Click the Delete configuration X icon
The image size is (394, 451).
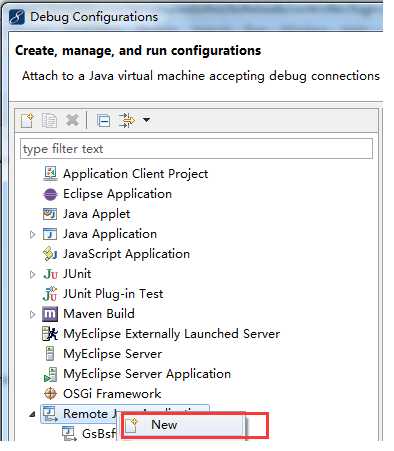(x=72, y=120)
